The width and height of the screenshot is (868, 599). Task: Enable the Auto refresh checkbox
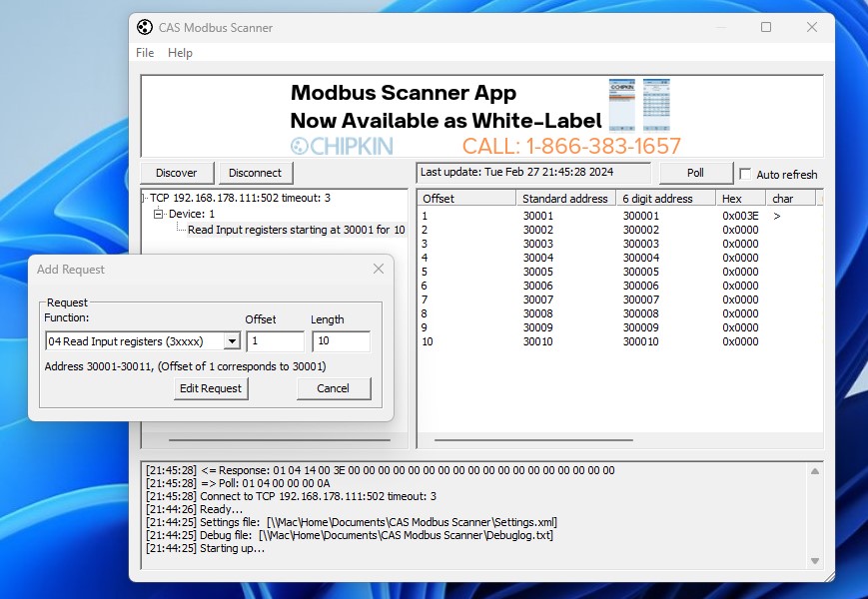(746, 175)
